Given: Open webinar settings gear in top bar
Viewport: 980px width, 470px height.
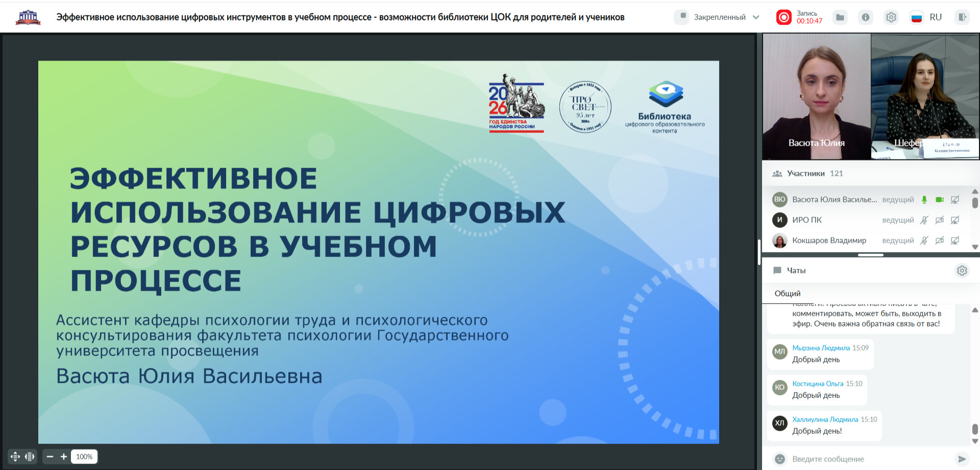Looking at the screenshot, I should 891,17.
